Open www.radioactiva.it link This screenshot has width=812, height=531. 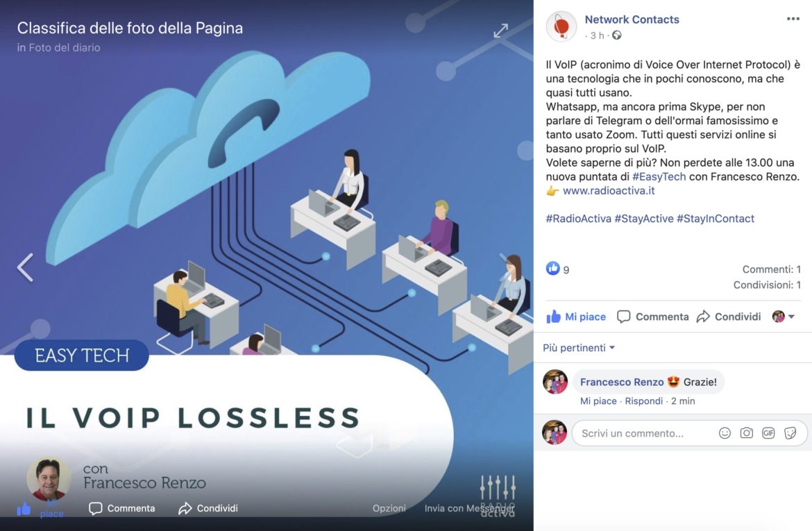(x=609, y=191)
